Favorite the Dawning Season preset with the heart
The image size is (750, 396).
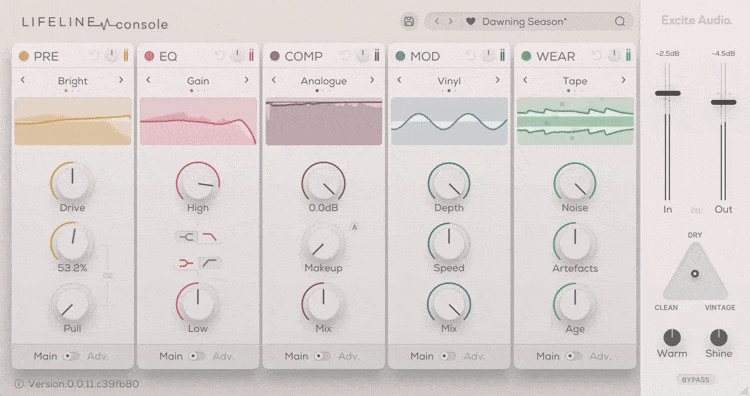point(471,22)
